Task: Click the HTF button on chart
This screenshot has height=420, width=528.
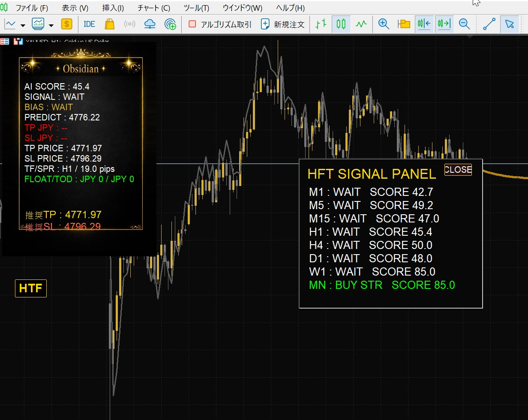Action: (x=31, y=288)
